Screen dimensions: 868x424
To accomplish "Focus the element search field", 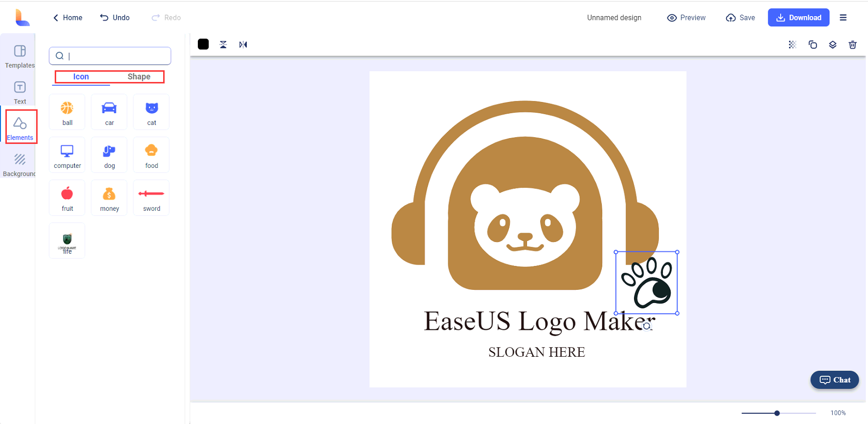I will tap(110, 56).
